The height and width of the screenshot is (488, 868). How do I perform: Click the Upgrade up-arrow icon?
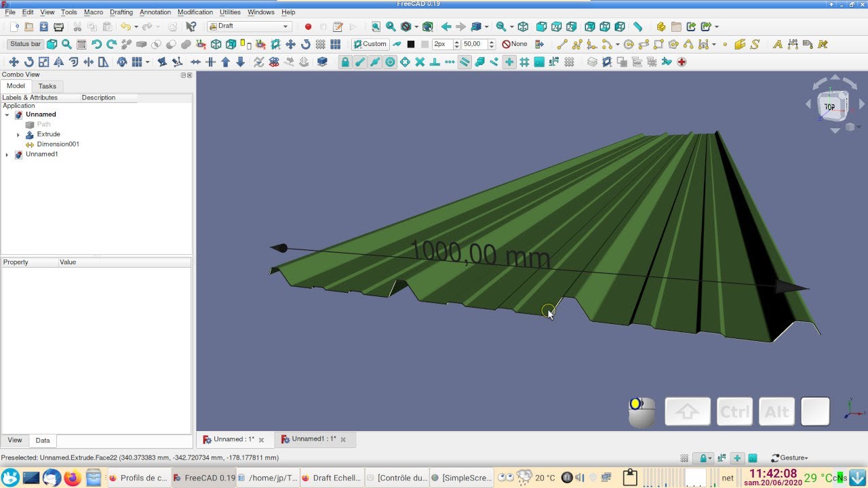click(225, 62)
